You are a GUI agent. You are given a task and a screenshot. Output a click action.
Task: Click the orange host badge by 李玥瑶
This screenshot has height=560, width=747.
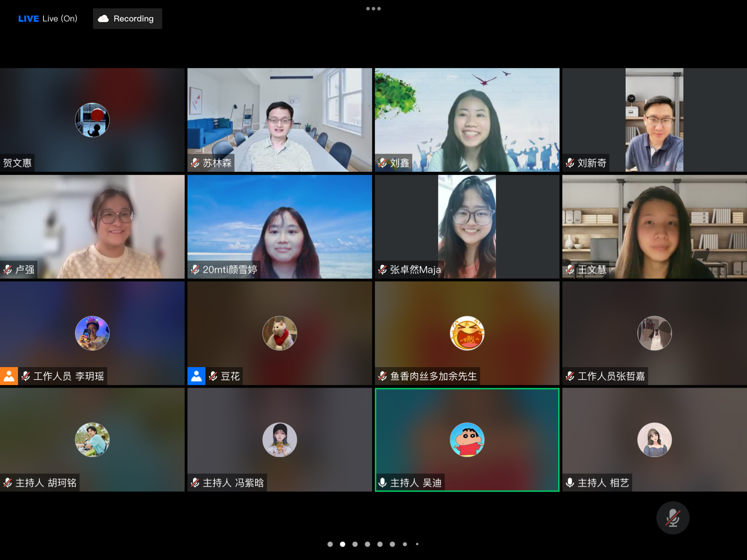click(x=9, y=376)
